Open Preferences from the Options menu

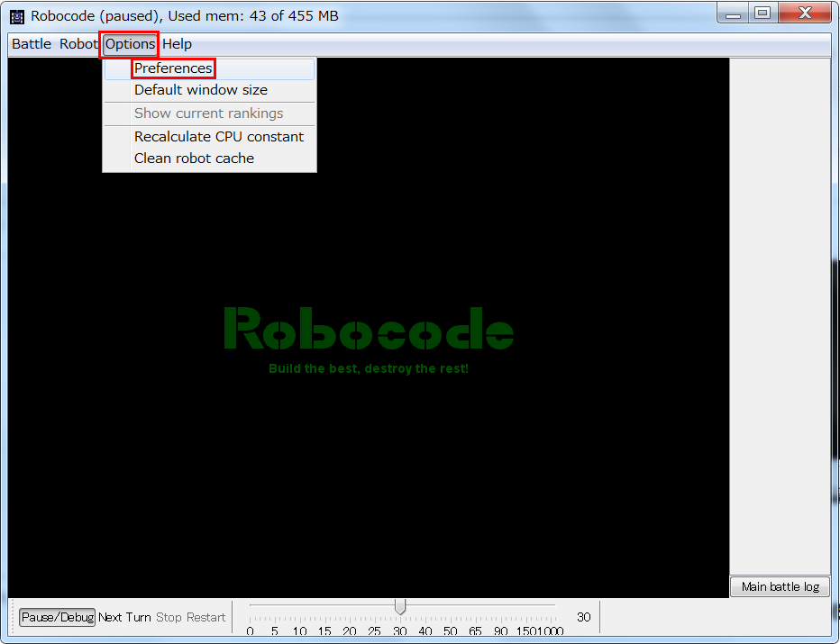tap(173, 68)
